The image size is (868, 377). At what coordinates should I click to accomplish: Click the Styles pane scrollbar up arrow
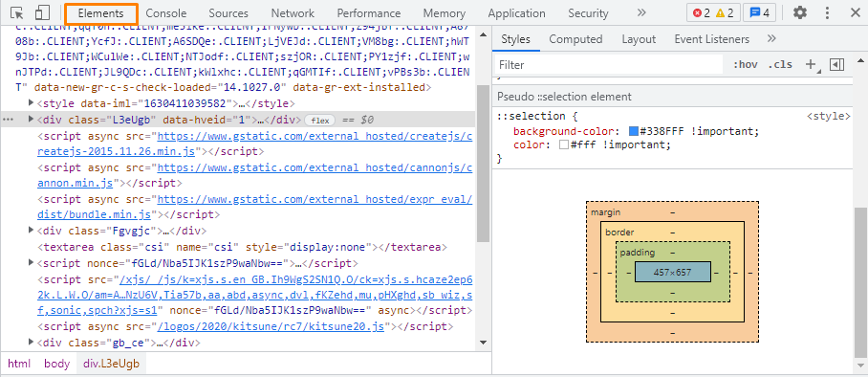click(x=860, y=59)
